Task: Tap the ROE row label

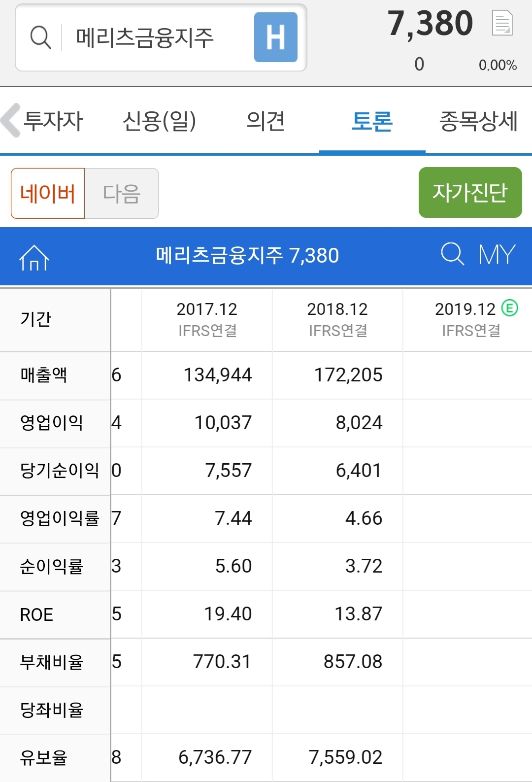Action: point(36,614)
